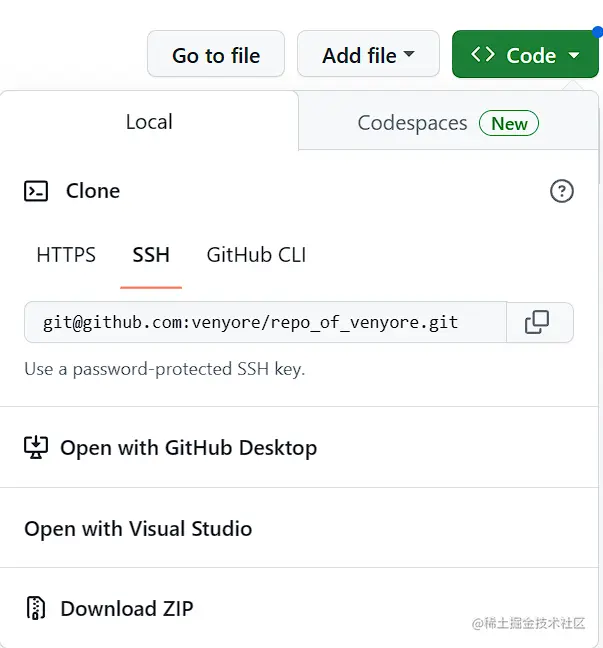This screenshot has width=603, height=648.
Task: Click the Clone heading text
Action: coord(93,191)
